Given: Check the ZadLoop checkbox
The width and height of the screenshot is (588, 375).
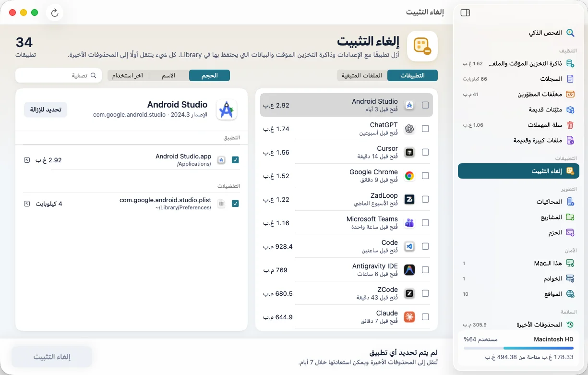Looking at the screenshot, I should coord(425,199).
